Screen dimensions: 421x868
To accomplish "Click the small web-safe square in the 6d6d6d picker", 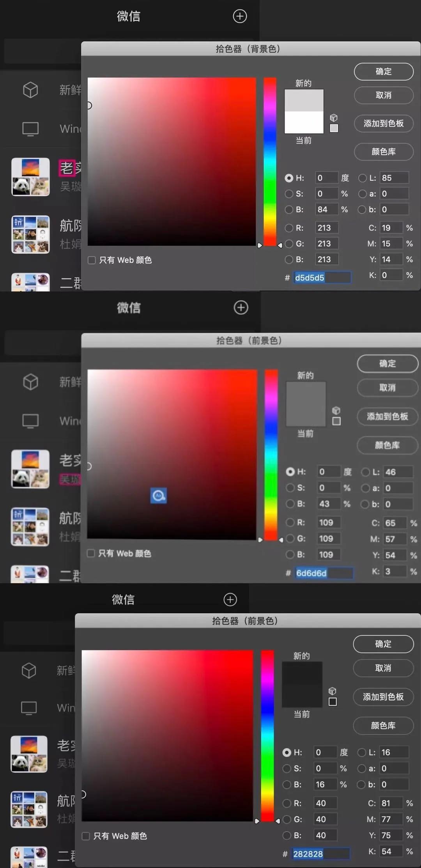I will coord(336,421).
